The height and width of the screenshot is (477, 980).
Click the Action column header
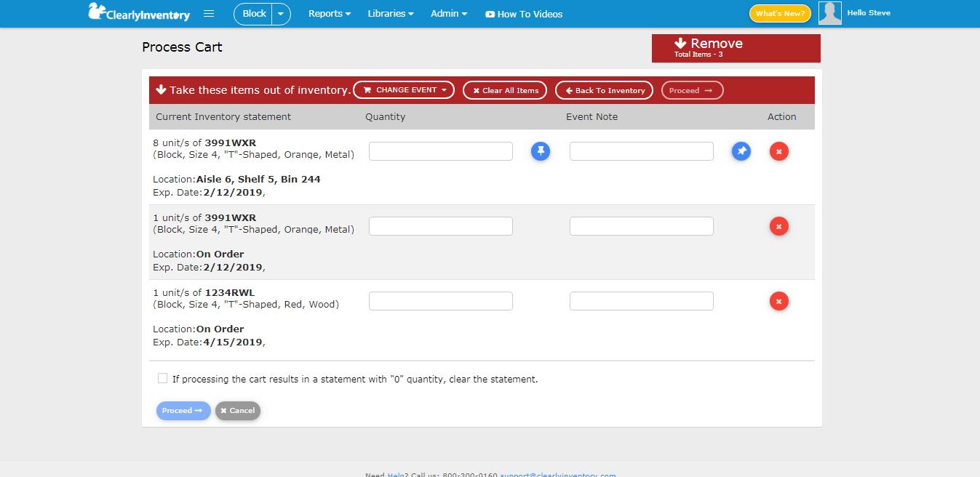point(782,117)
